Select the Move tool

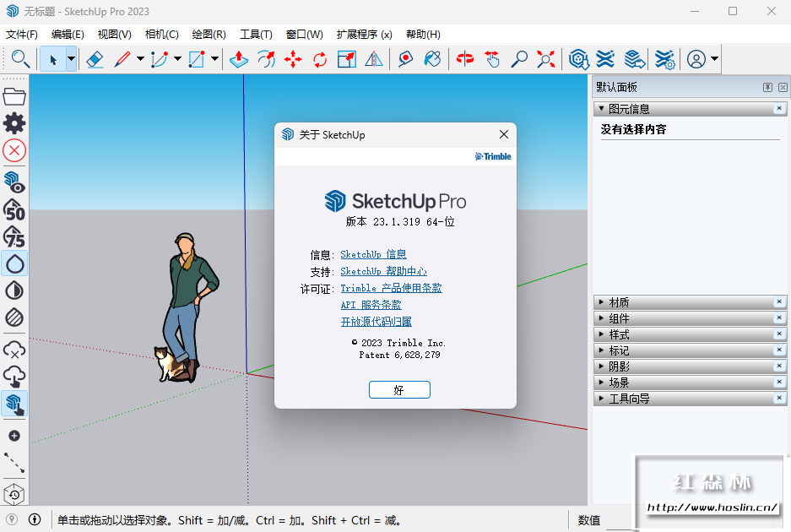pyautogui.click(x=293, y=59)
